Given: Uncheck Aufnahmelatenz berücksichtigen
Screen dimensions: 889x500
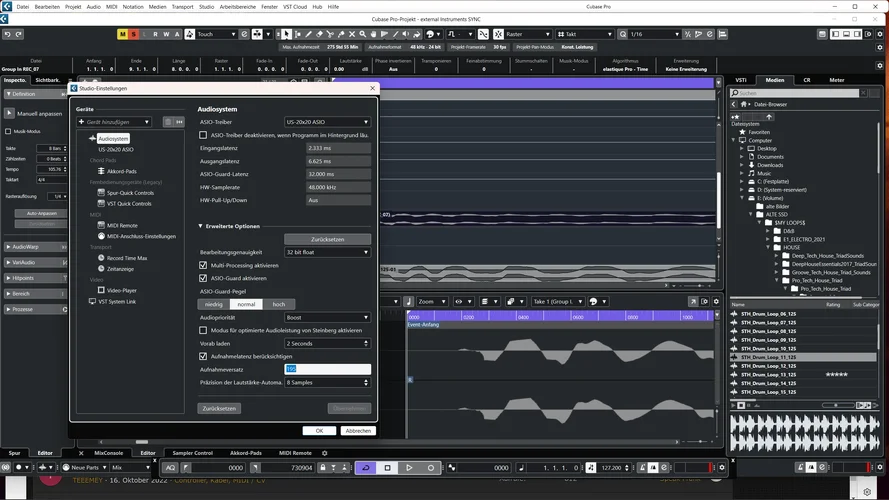Looking at the screenshot, I should click(x=204, y=356).
